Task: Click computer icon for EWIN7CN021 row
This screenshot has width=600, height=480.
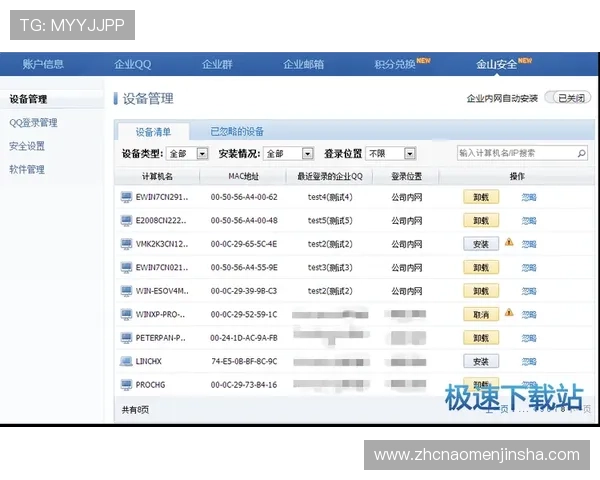Action: coord(126,267)
